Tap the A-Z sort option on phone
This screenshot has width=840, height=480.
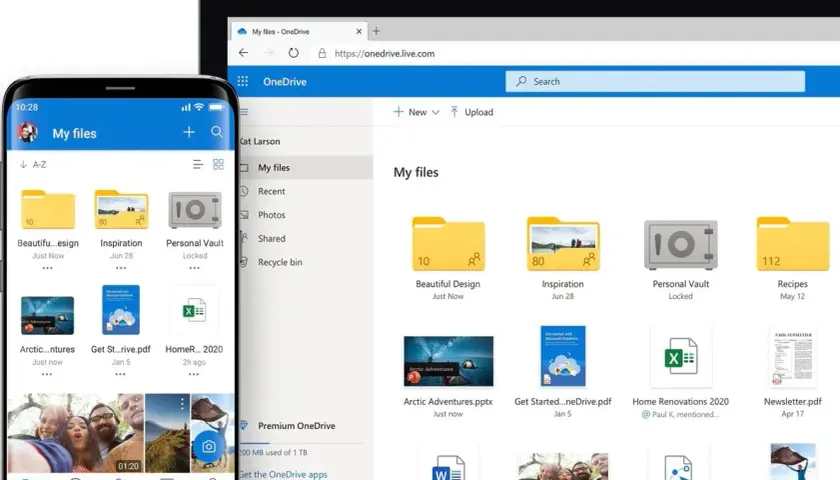point(33,164)
